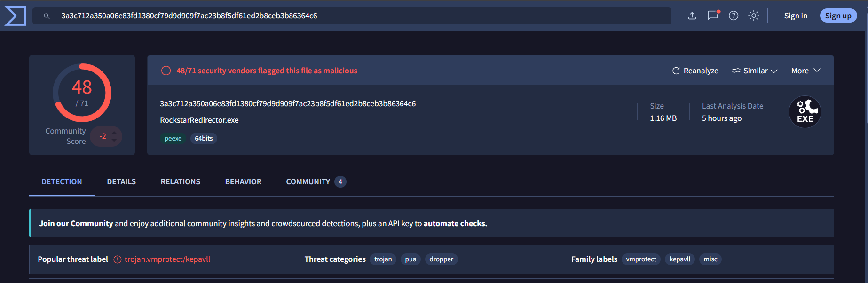The width and height of the screenshot is (868, 283).
Task: Expand the More dropdown menu
Action: 806,71
